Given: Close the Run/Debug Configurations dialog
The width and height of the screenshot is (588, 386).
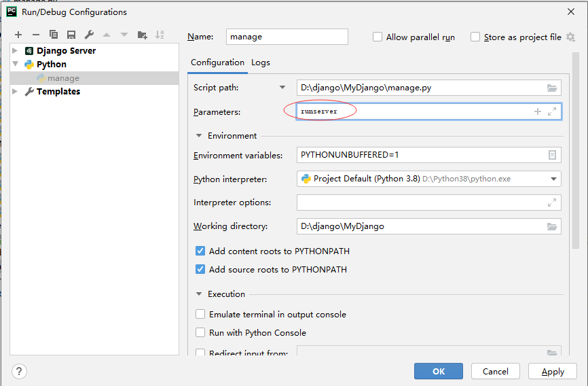Looking at the screenshot, I should tap(571, 12).
